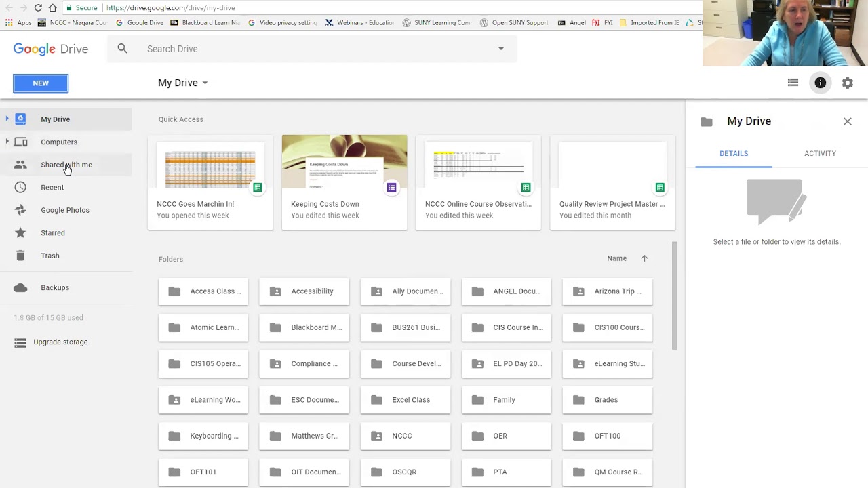Open the Angel bookmark

click(572, 22)
